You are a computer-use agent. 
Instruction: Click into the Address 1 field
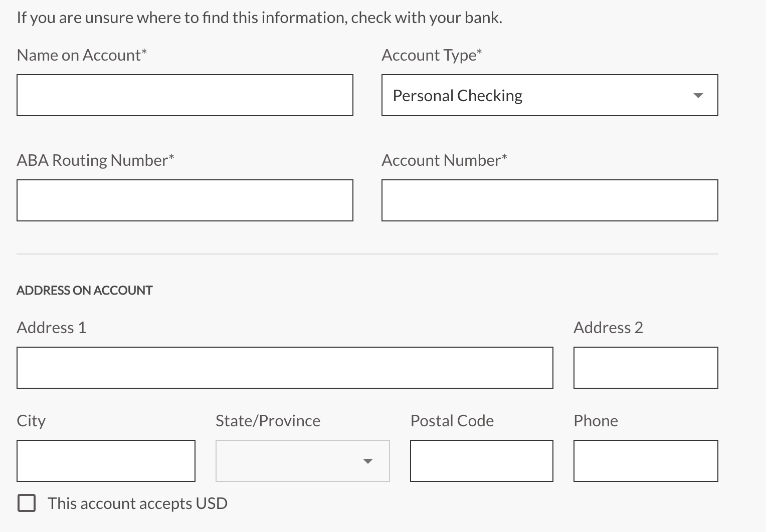(x=285, y=368)
